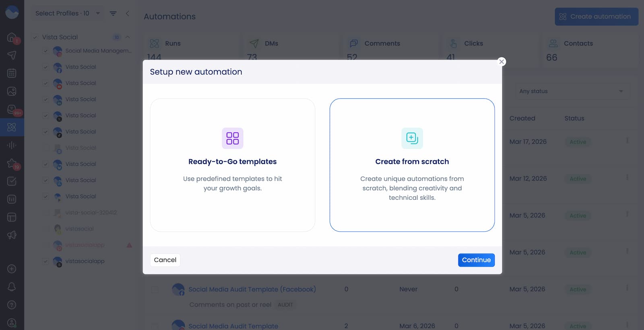644x330 pixels.
Task: Click the Create from scratch plus icon
Action: tap(412, 138)
